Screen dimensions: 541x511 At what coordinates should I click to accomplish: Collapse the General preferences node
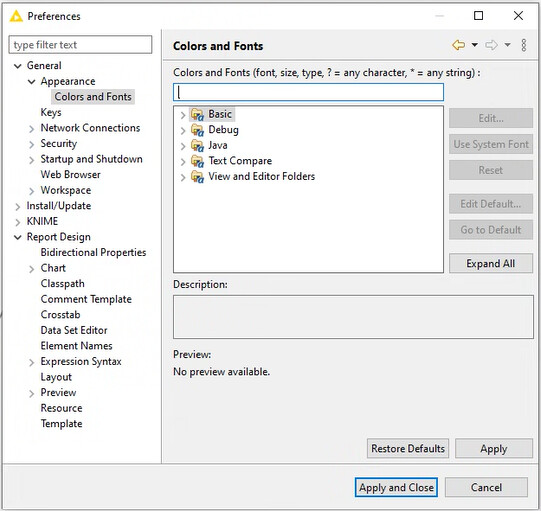(18, 66)
